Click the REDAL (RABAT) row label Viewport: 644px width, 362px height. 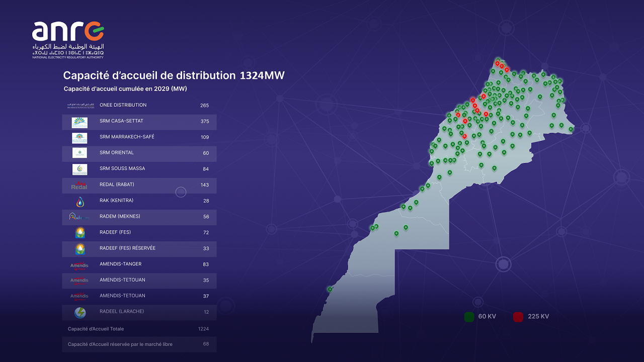pos(117,185)
